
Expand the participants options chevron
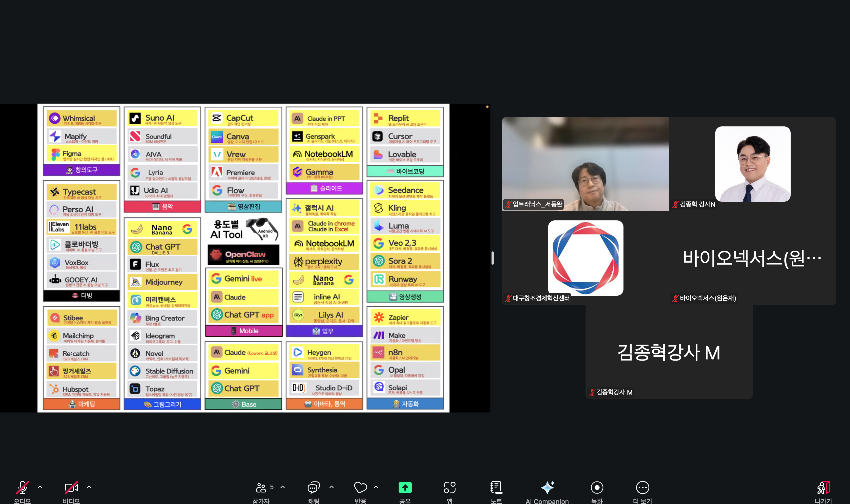283,487
